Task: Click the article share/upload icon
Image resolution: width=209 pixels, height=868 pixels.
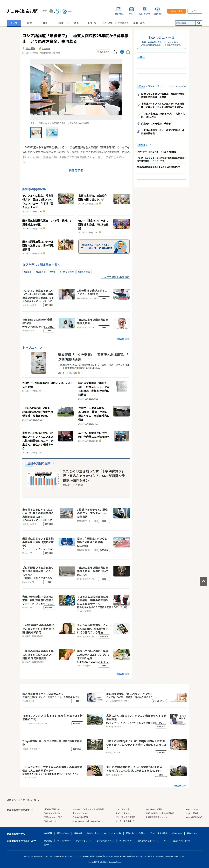Action: 128,52
